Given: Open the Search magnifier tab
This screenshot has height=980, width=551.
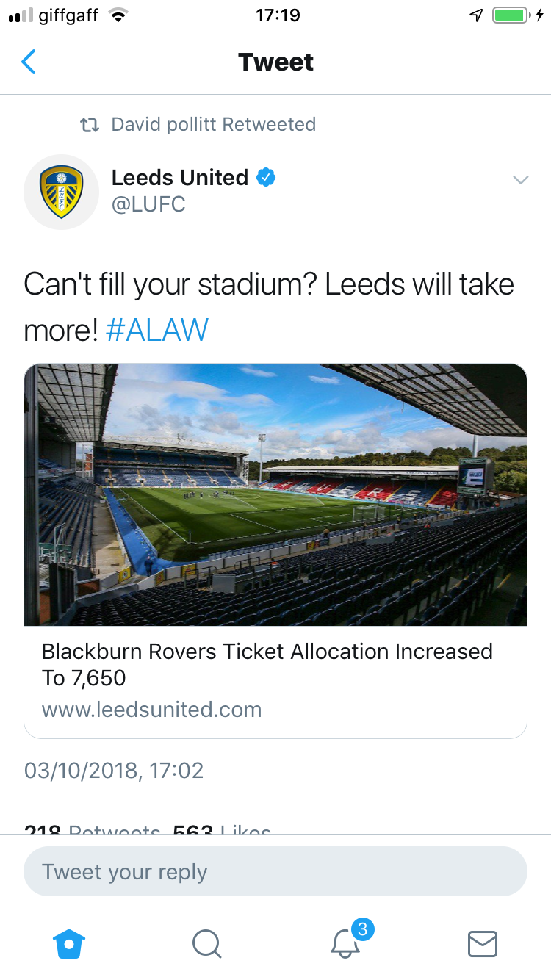Looking at the screenshot, I should [206, 943].
